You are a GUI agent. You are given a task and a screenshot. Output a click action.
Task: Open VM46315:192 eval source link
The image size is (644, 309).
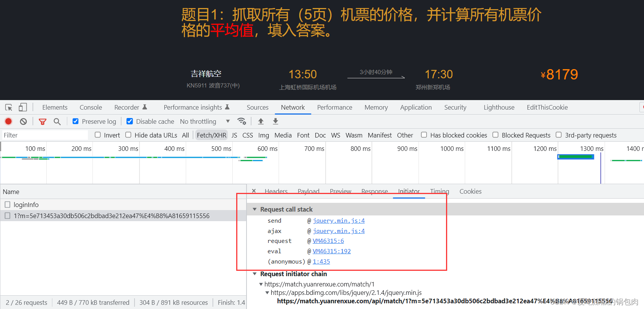(332, 251)
